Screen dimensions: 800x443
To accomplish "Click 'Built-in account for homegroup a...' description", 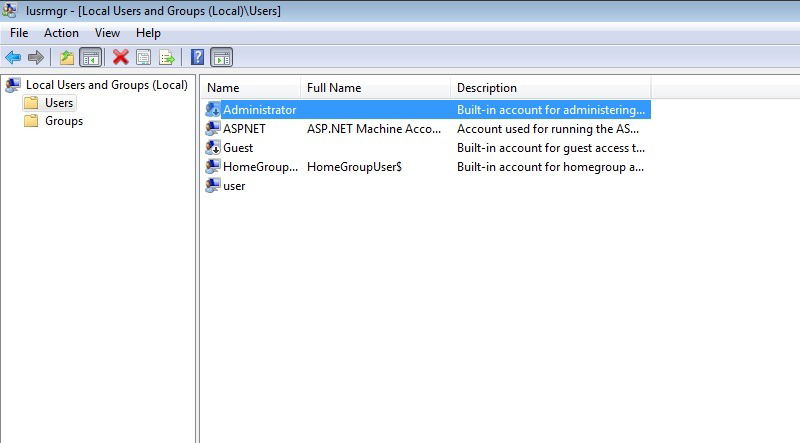I will coord(550,166).
